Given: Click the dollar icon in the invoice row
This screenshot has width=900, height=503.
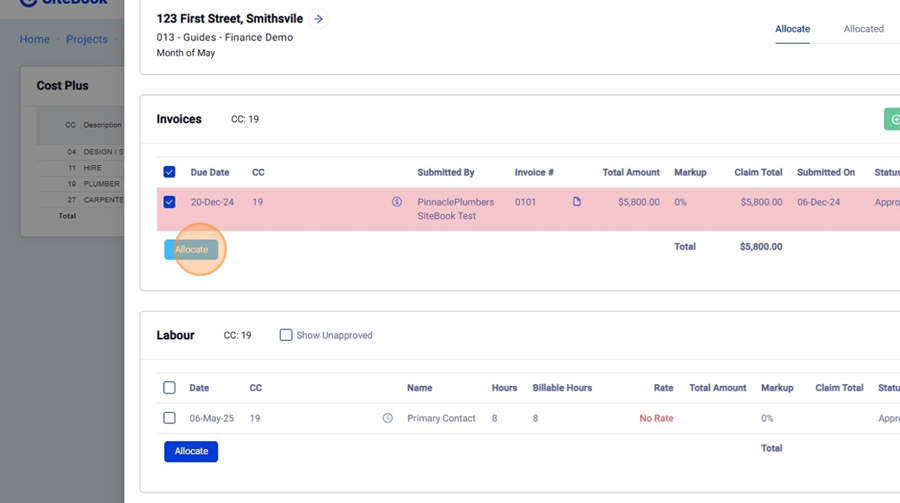Looking at the screenshot, I should click(397, 202).
